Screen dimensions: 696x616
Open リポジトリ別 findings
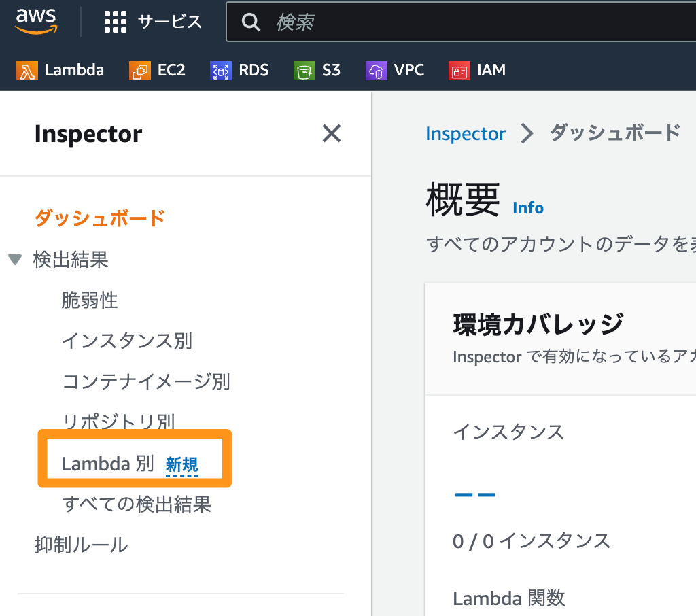pos(118,421)
